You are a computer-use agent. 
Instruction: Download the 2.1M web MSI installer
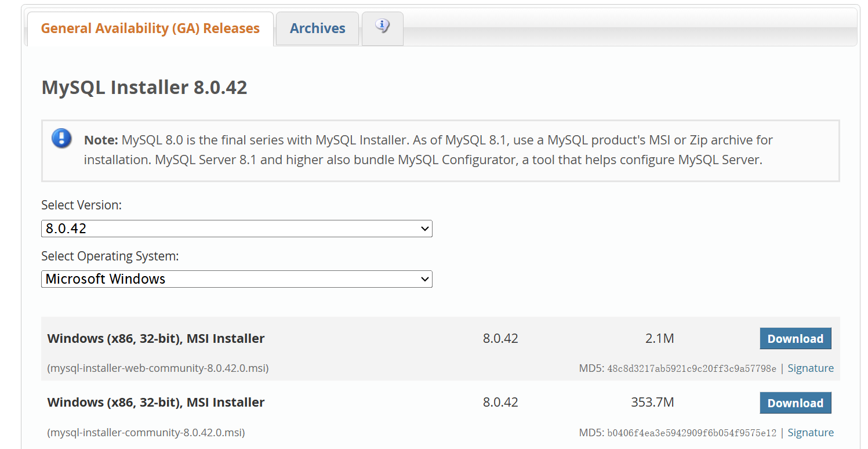(795, 339)
